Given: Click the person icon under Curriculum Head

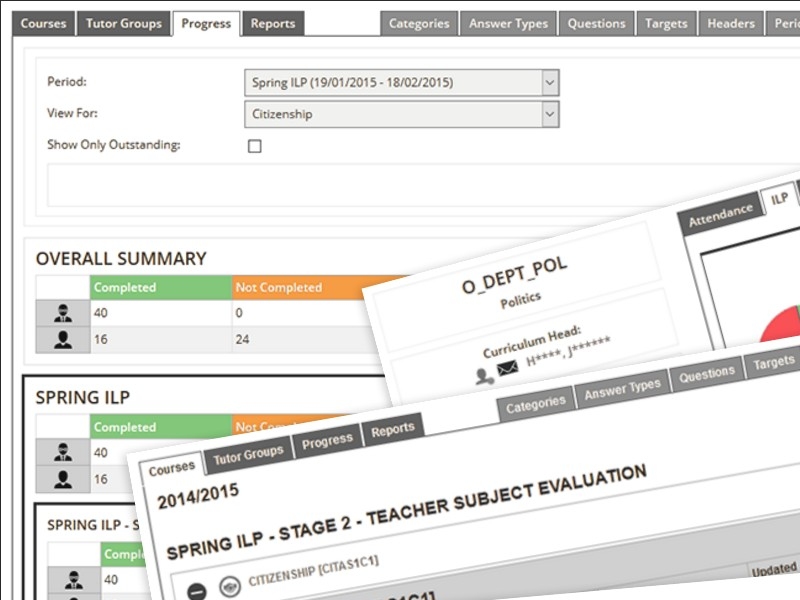Looking at the screenshot, I should (485, 376).
